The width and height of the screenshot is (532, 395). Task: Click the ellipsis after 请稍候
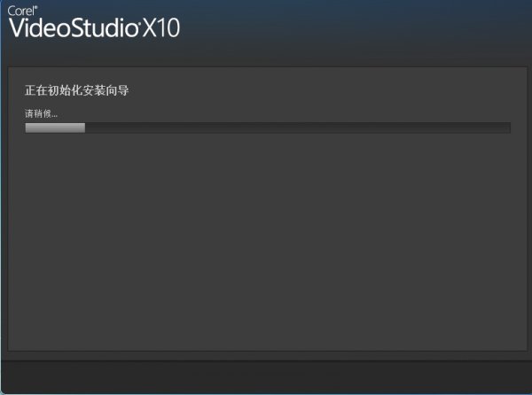click(x=55, y=116)
